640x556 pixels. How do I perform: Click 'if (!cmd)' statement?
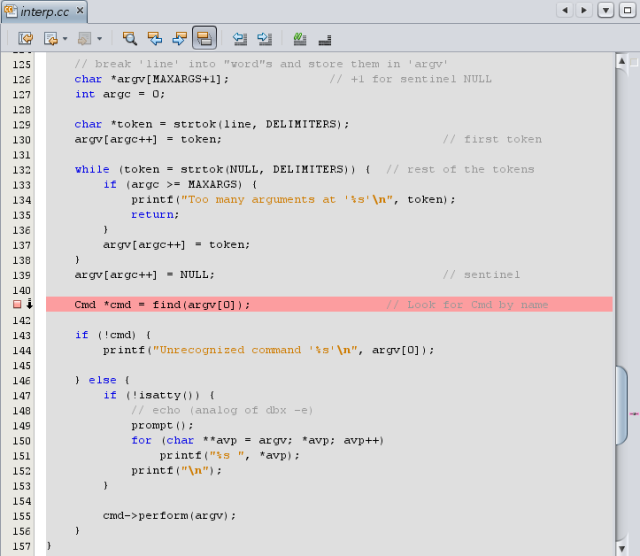(105, 335)
